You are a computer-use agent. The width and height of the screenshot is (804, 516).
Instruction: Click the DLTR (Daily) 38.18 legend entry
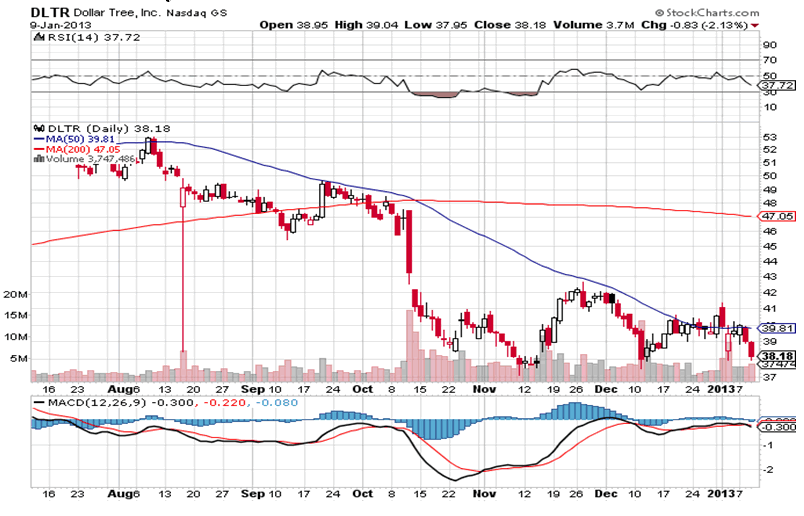click(109, 129)
